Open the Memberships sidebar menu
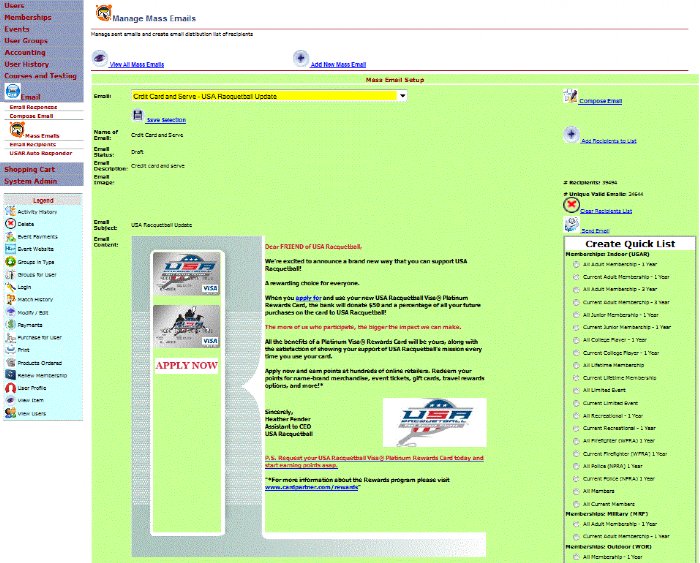The image size is (700, 563). (x=28, y=17)
